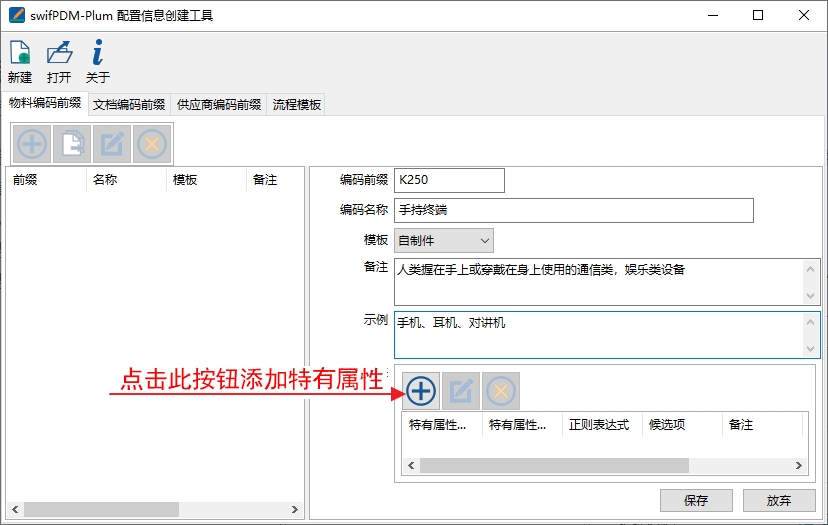Click the 编码前缀 field containing K250
The height and width of the screenshot is (525, 828).
coord(449,180)
